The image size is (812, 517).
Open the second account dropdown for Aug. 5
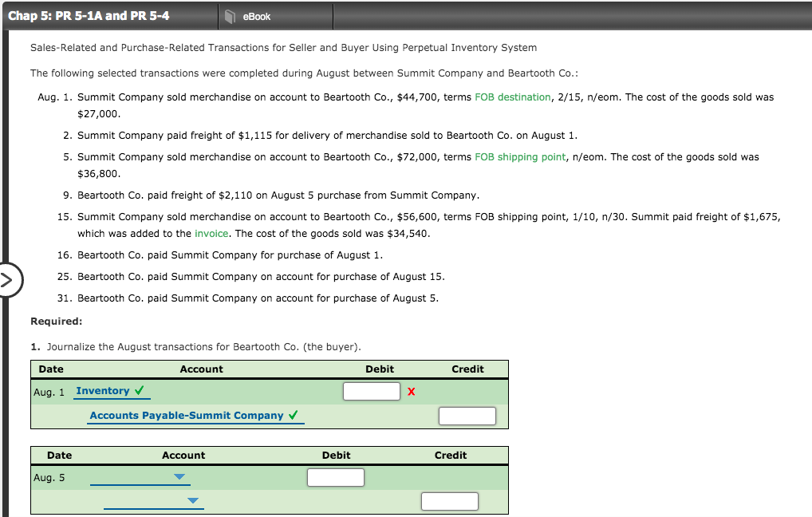pos(153,501)
